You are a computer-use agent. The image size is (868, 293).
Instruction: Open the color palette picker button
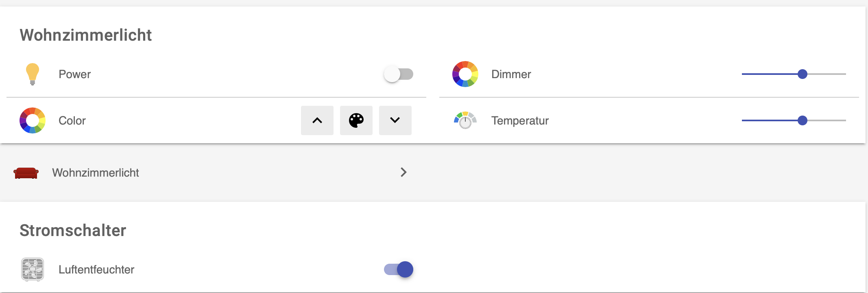tap(356, 120)
